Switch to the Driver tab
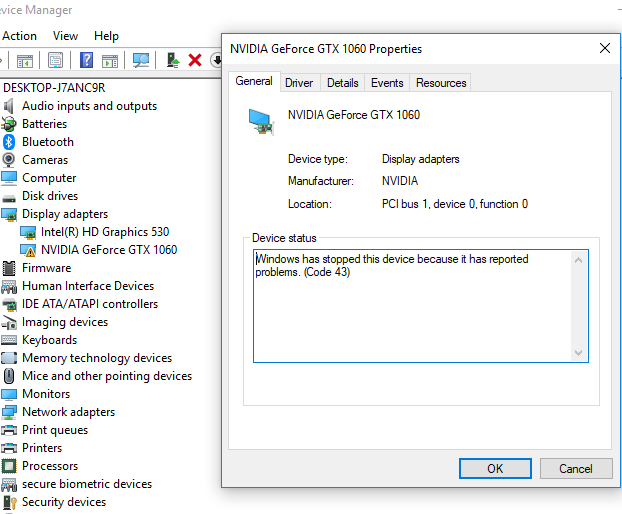This screenshot has height=514, width=622. [299, 83]
